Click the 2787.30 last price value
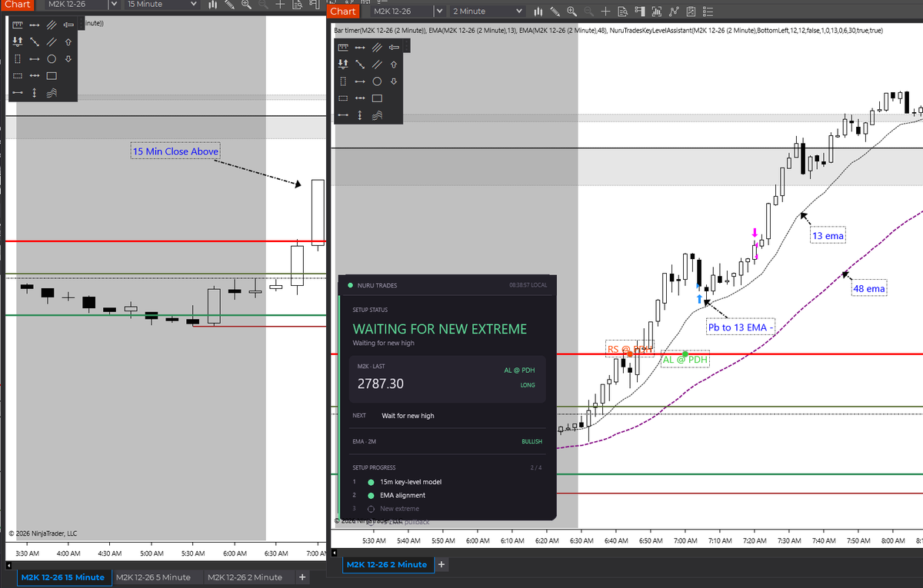923x588 pixels. tap(381, 384)
